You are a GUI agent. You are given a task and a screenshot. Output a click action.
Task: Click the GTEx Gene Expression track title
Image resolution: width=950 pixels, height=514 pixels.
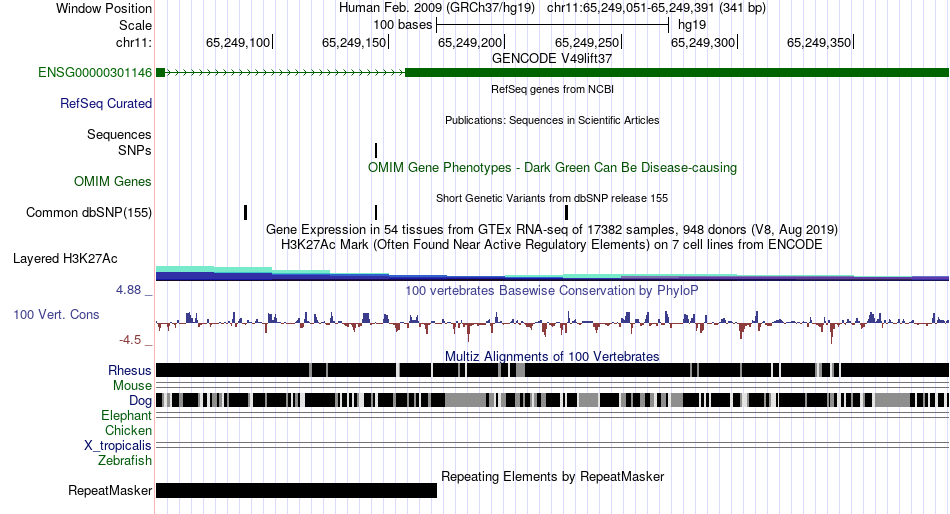pos(552,230)
